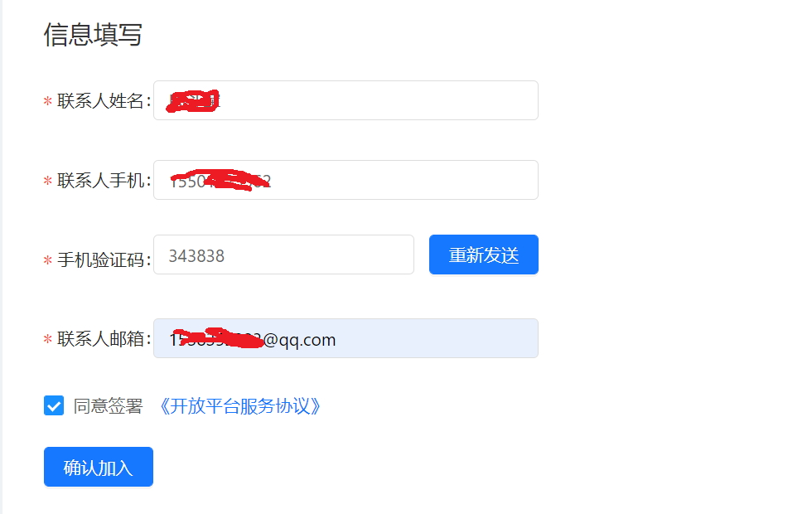Select the verification code field showing 343838
Viewport: 812px width, 514px height.
(x=283, y=255)
